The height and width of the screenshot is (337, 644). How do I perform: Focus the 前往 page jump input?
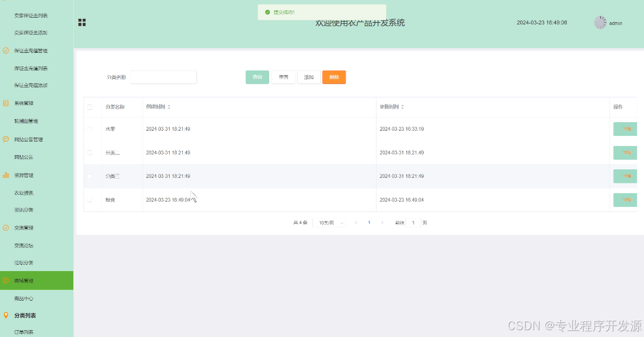click(413, 223)
